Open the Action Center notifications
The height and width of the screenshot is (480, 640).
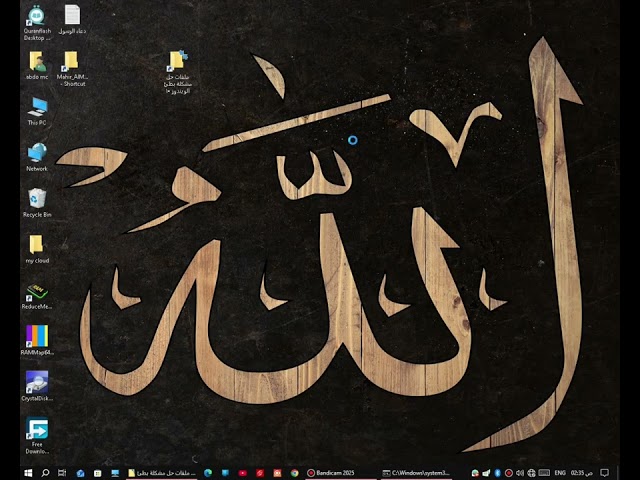(604, 473)
